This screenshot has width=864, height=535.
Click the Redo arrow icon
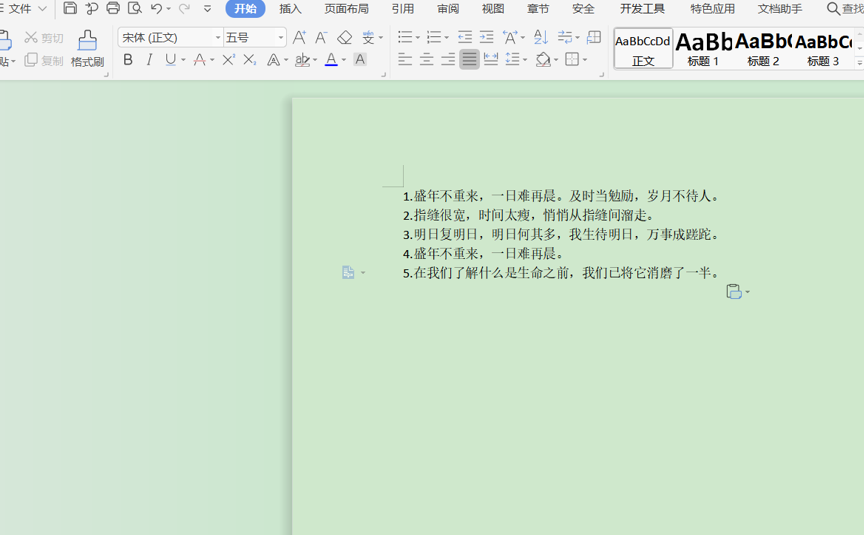[x=185, y=8]
